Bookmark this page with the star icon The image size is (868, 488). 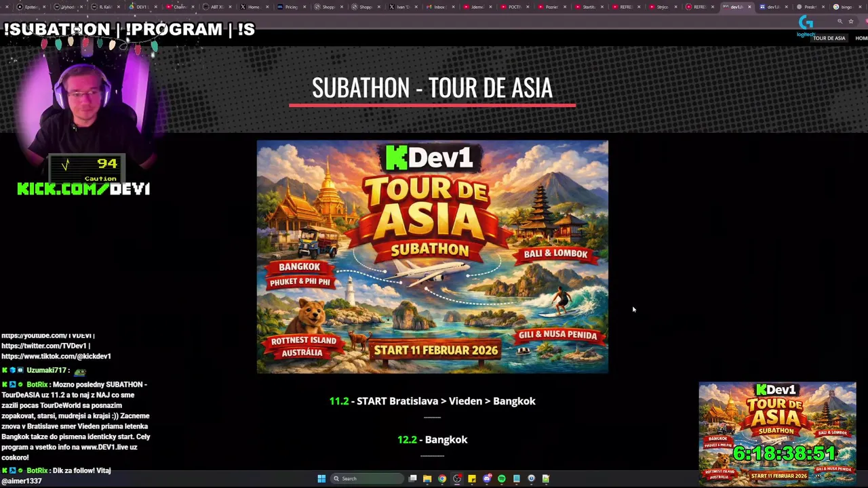tap(851, 22)
